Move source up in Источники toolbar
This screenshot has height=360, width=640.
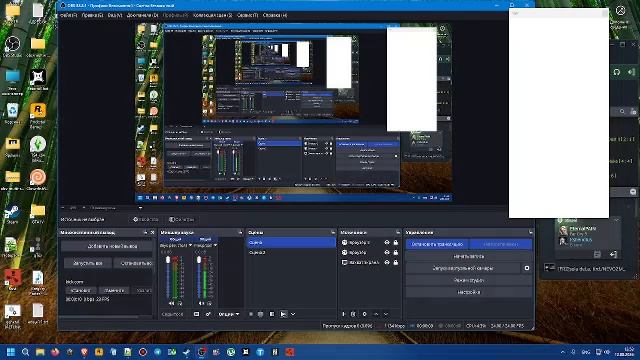coord(376,314)
